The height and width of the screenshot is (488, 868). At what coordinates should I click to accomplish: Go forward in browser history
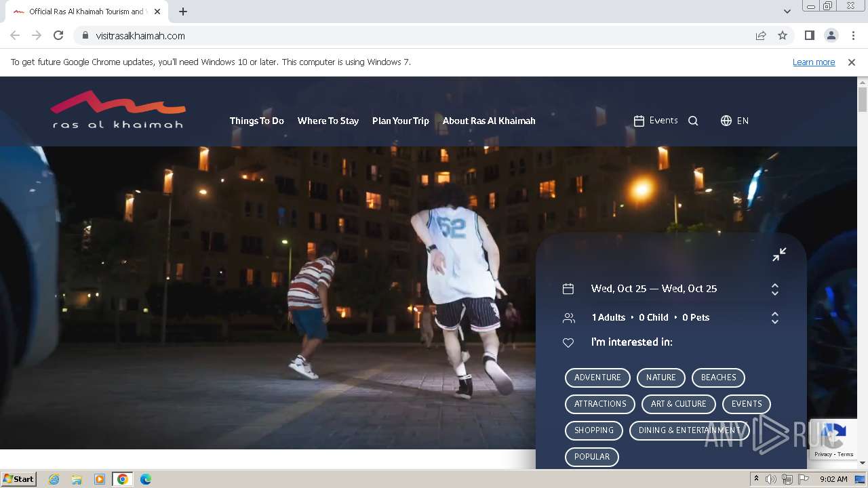pyautogui.click(x=37, y=35)
